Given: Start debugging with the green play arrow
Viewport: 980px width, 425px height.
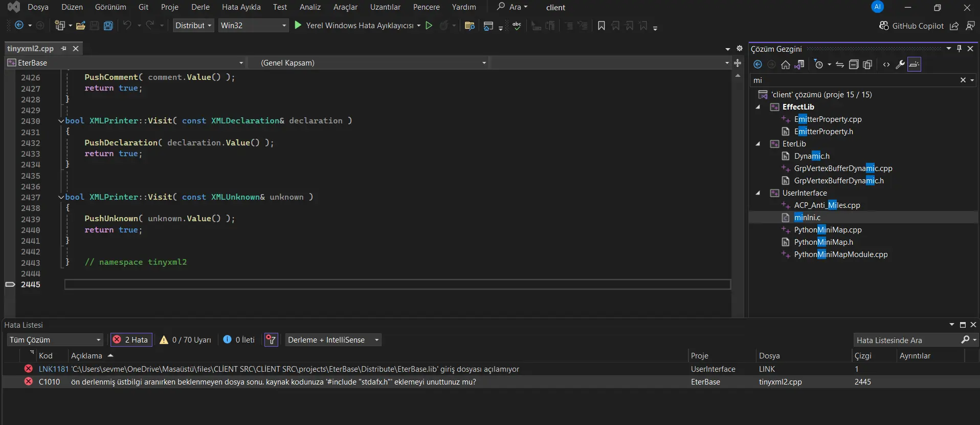Looking at the screenshot, I should 298,25.
